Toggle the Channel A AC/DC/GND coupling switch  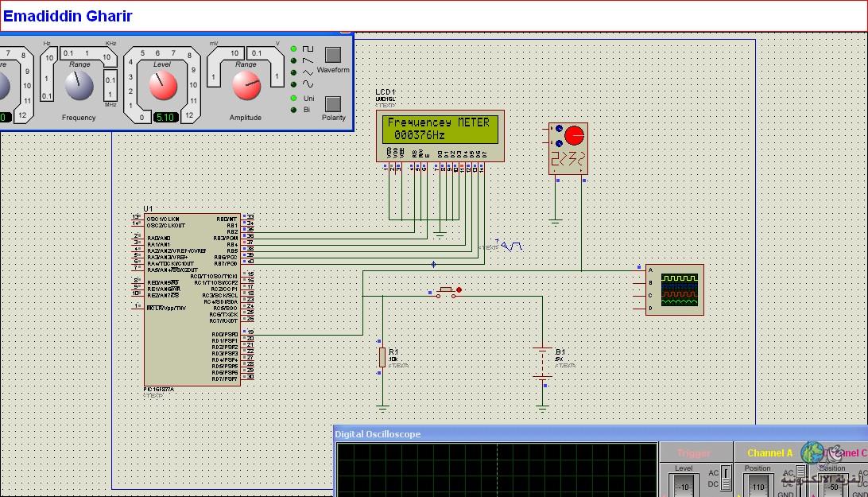click(x=801, y=481)
